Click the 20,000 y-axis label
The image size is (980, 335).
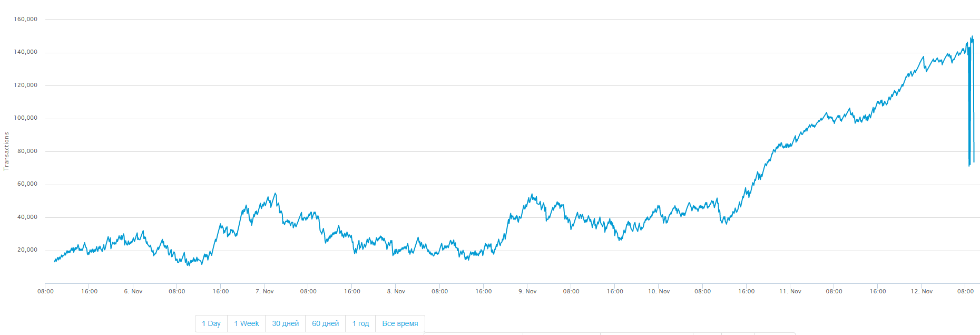(27, 250)
